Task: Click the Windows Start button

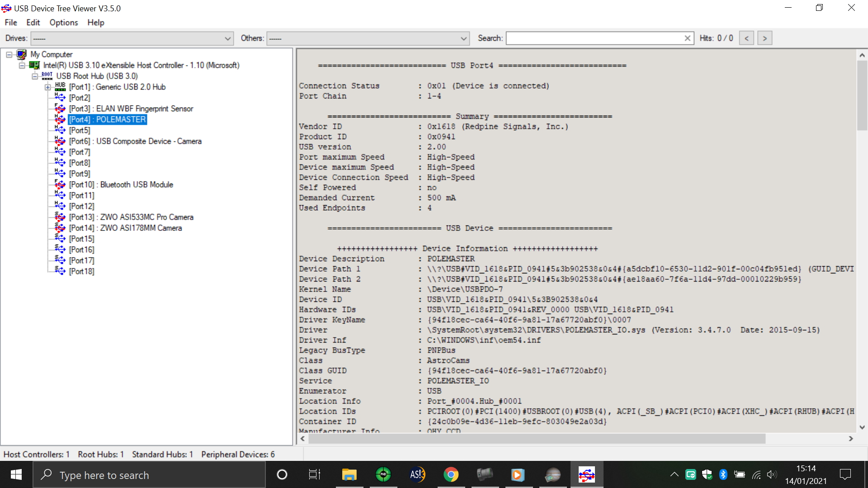Action: click(x=16, y=474)
